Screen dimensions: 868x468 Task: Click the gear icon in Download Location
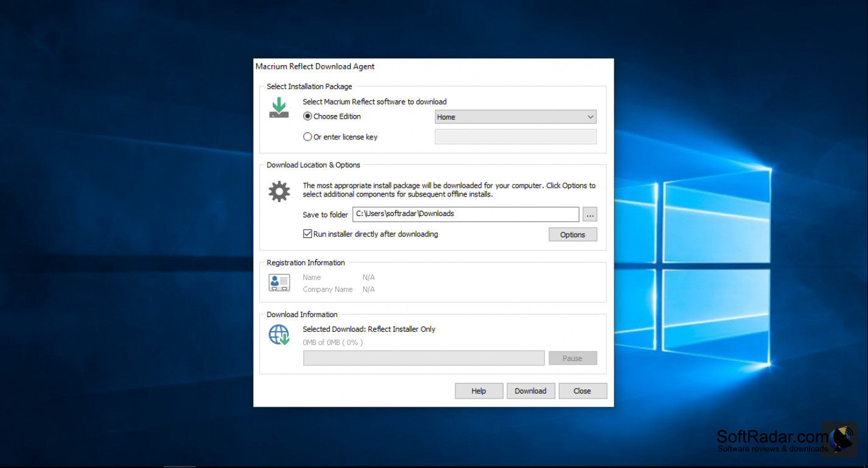[x=279, y=192]
